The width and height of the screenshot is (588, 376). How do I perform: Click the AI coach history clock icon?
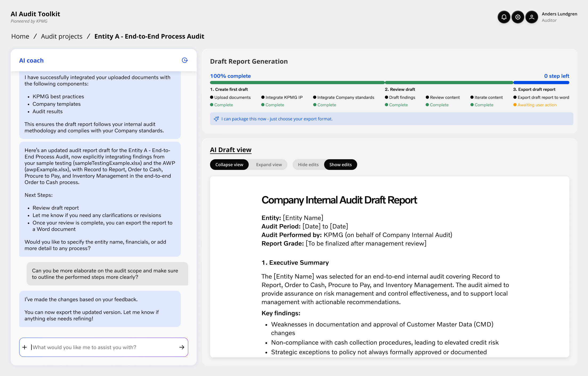(x=184, y=60)
